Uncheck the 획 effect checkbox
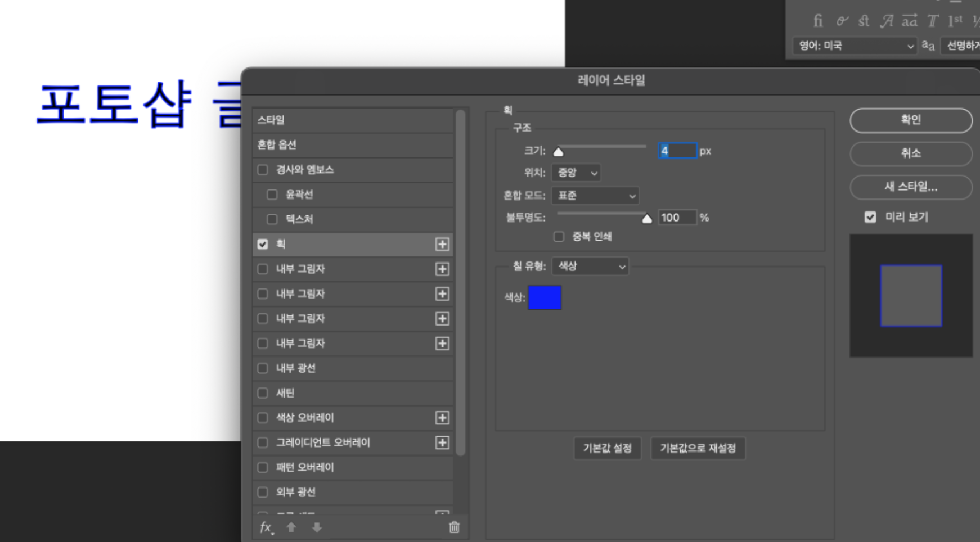 (x=263, y=244)
